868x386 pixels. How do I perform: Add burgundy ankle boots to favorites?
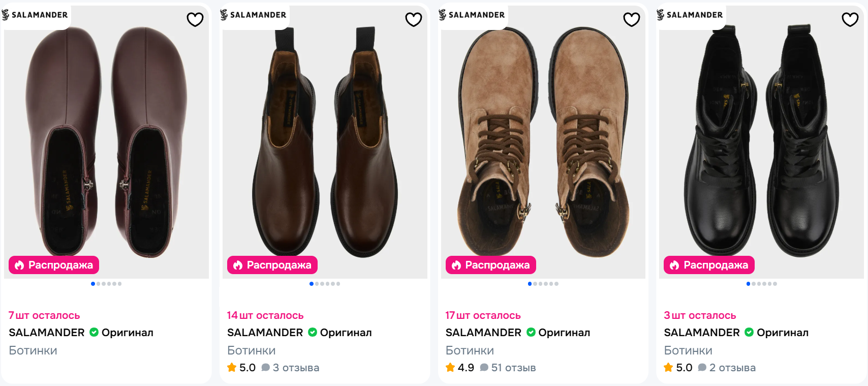(x=195, y=19)
